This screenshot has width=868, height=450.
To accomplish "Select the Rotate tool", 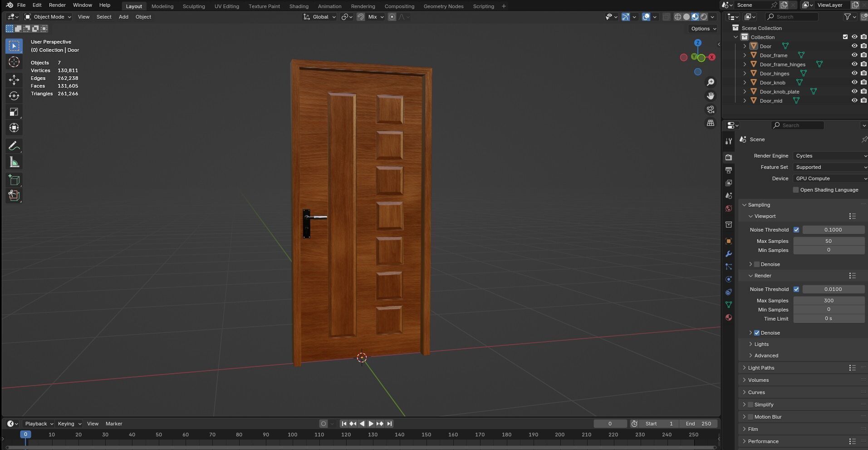I will [14, 96].
